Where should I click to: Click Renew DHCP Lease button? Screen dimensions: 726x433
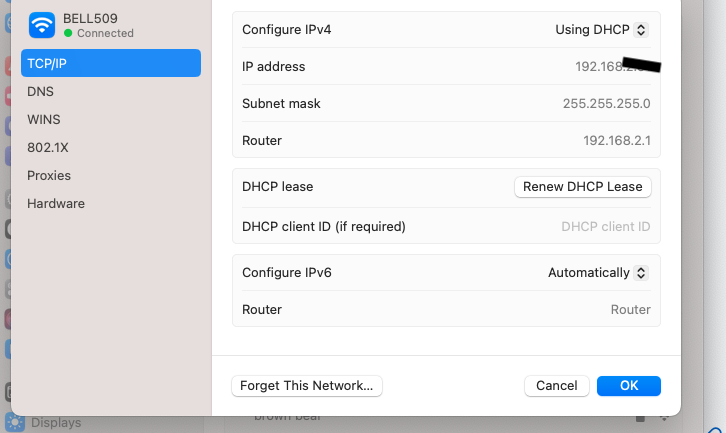click(583, 187)
